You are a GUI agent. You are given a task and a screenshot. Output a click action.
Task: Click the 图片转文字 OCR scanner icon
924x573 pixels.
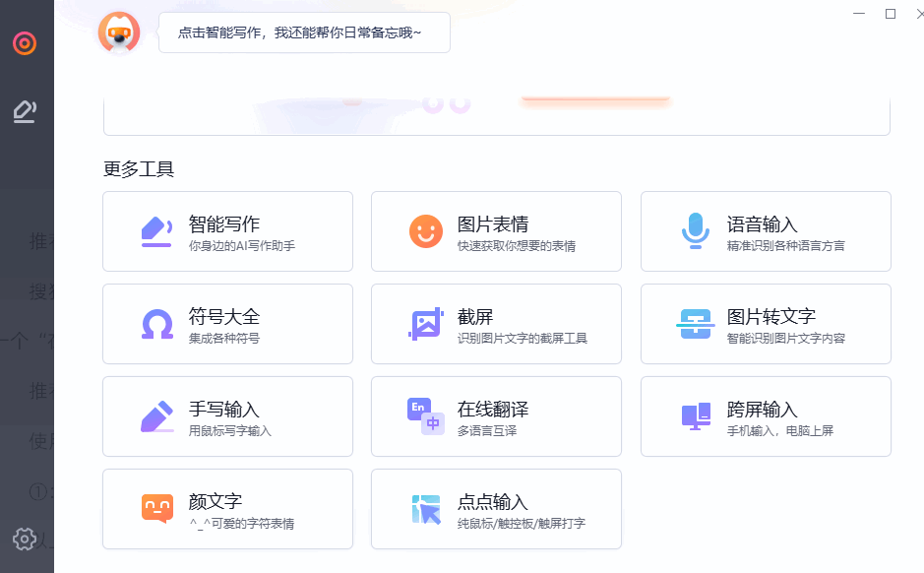(695, 323)
